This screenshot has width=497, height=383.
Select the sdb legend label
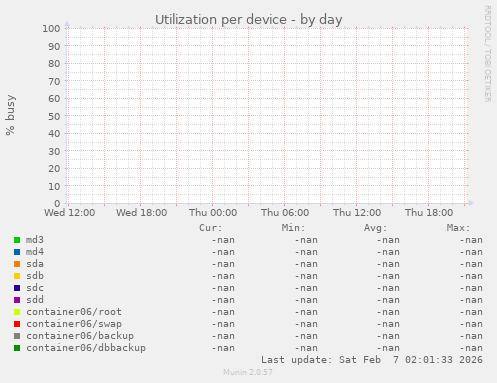coord(35,276)
